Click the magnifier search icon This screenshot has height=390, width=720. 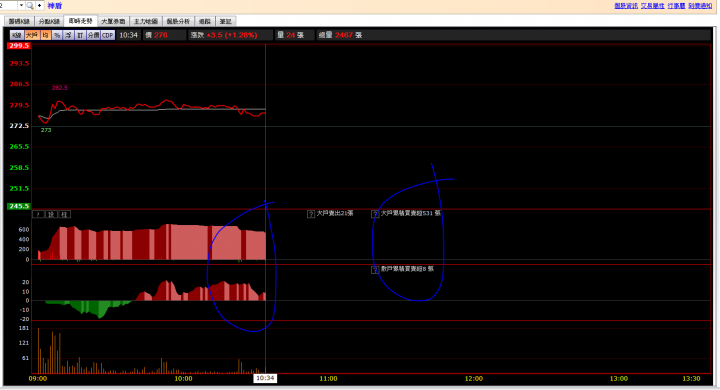(x=30, y=6)
